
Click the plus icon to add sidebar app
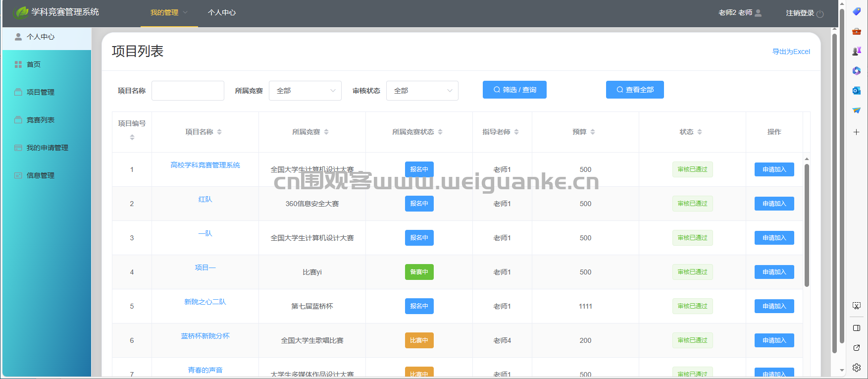tap(857, 132)
